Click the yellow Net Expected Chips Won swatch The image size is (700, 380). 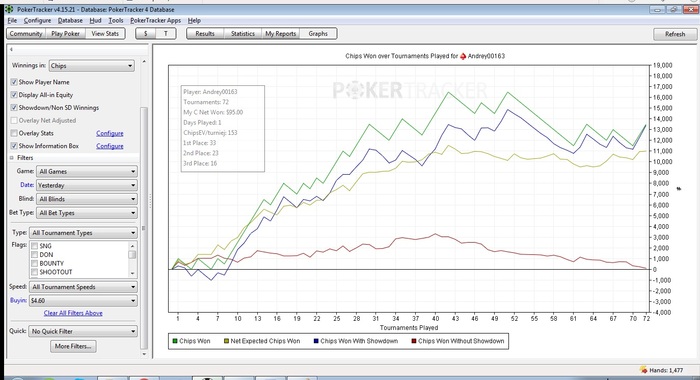pyautogui.click(x=226, y=341)
